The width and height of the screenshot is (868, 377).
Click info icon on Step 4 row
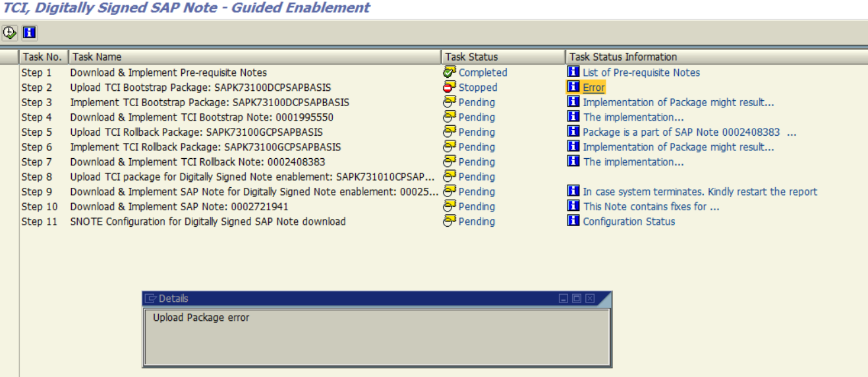tap(573, 117)
